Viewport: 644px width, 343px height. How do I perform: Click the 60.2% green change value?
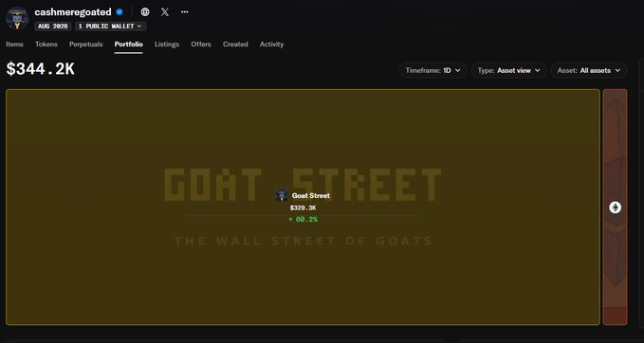[x=304, y=220]
